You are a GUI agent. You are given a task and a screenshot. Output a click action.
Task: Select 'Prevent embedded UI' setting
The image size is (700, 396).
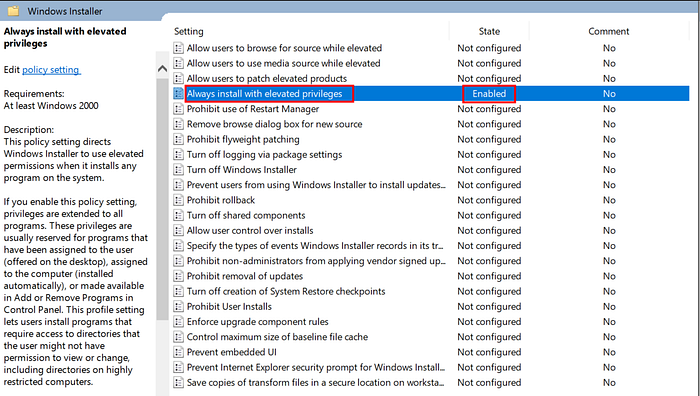click(231, 351)
